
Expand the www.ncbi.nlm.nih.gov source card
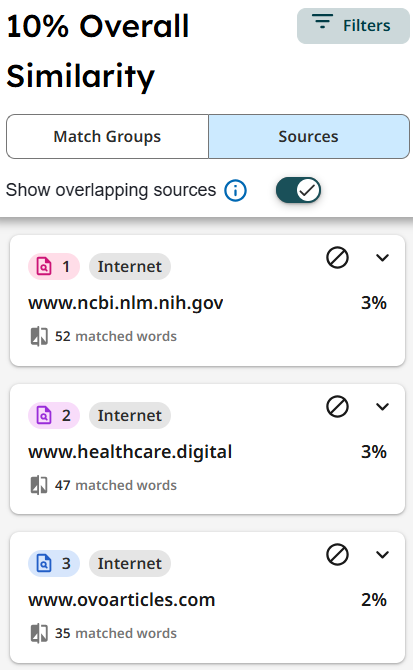pyautogui.click(x=382, y=258)
